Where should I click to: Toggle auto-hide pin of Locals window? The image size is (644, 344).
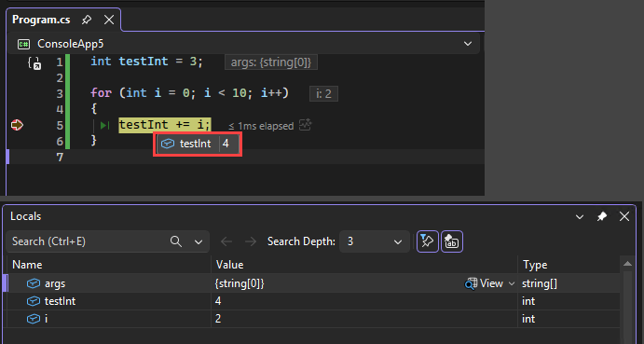tap(602, 216)
